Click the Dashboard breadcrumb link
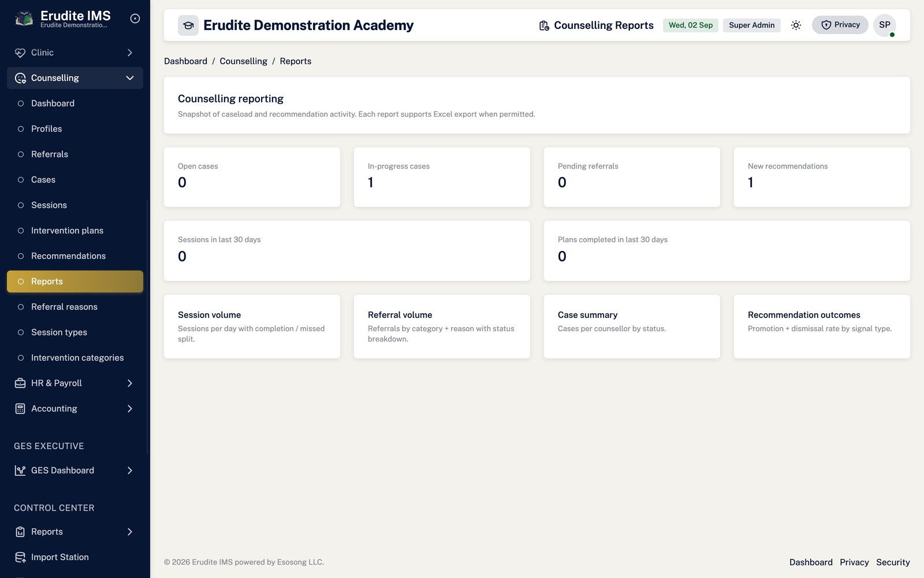 [185, 61]
